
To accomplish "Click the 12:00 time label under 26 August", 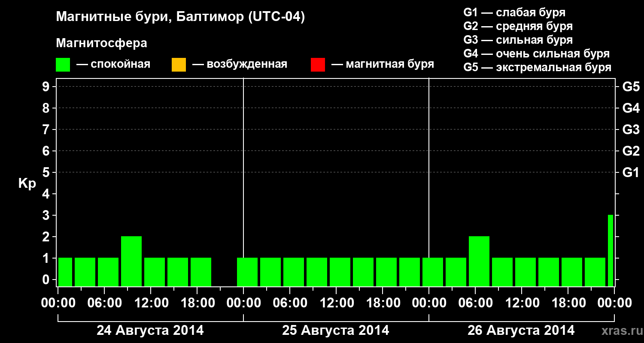I will click(x=522, y=303).
